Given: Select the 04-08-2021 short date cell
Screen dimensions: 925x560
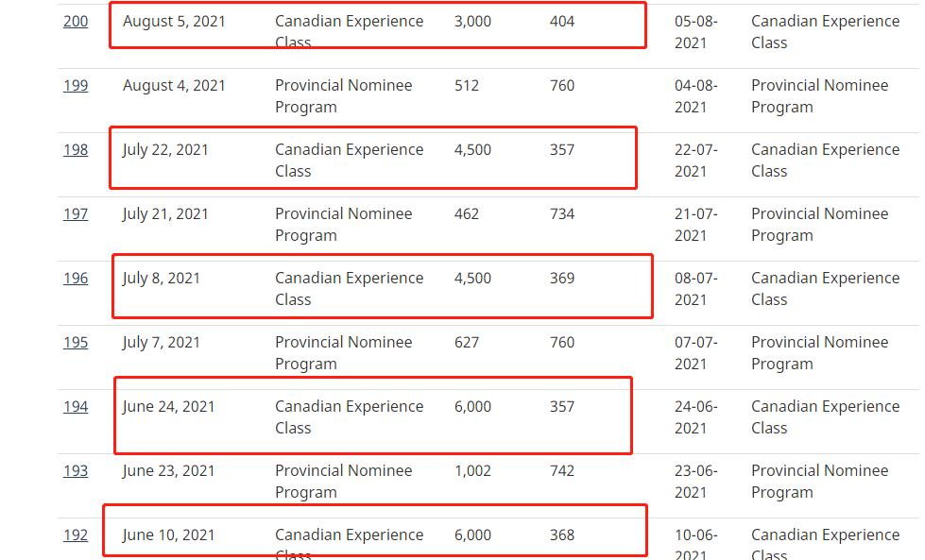Looking at the screenshot, I should click(x=696, y=95).
